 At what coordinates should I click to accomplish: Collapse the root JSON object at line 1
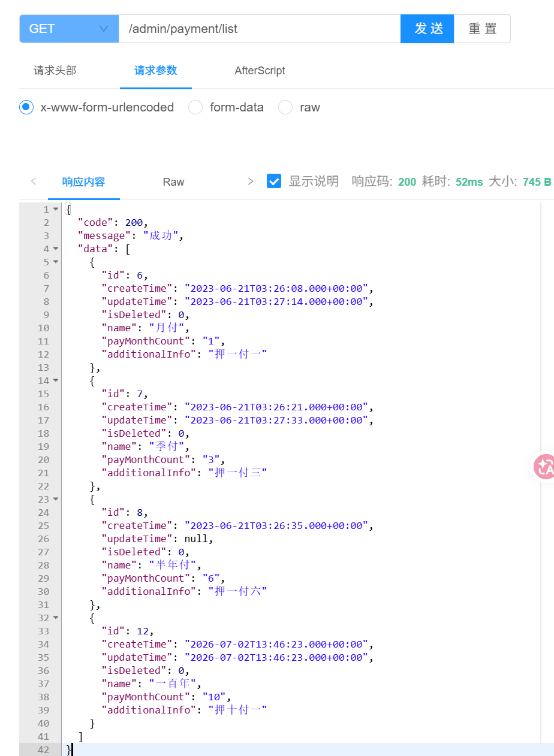pos(56,209)
